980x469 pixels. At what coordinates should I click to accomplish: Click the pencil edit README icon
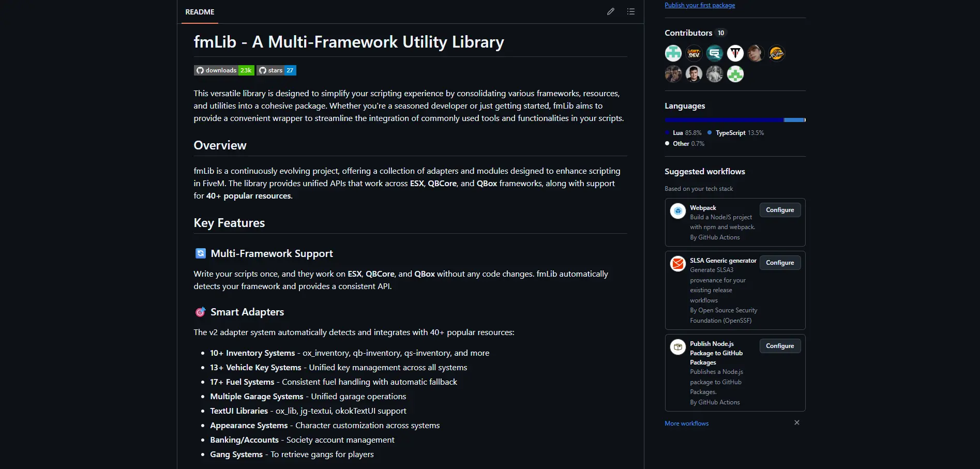[x=611, y=11]
